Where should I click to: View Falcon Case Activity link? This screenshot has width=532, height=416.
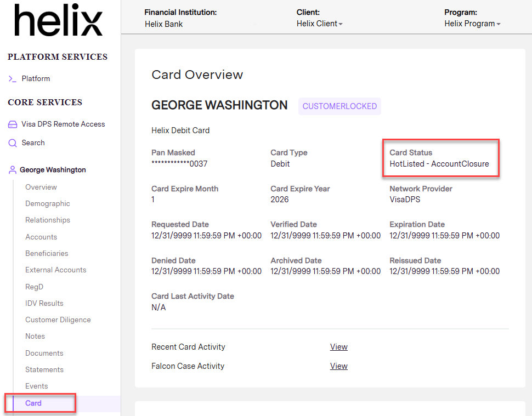pos(338,366)
